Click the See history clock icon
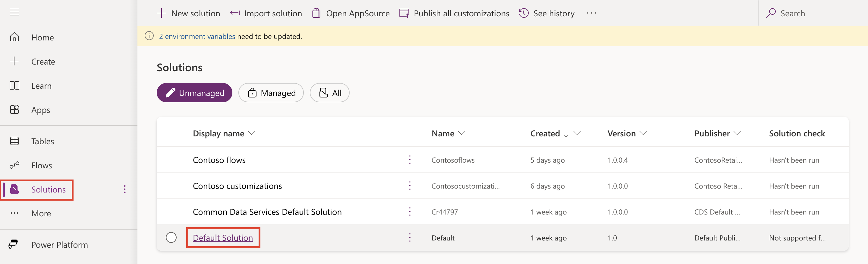868x264 pixels. tap(524, 13)
